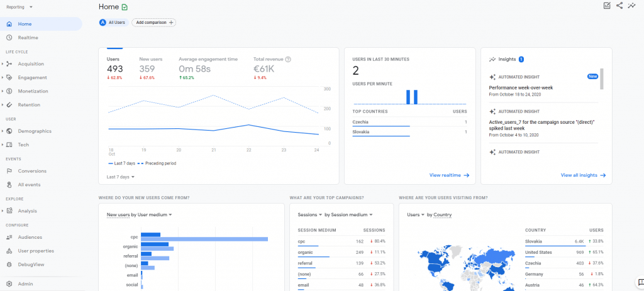The width and height of the screenshot is (644, 291).
Task: Open the Last 7 days date range dropdown
Action: pos(120,177)
